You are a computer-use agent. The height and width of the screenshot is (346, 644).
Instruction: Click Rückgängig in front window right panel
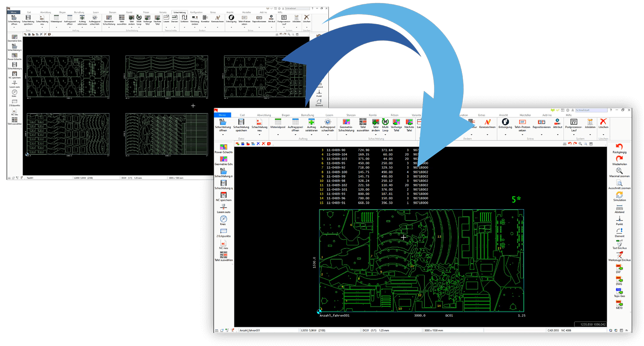click(x=619, y=149)
